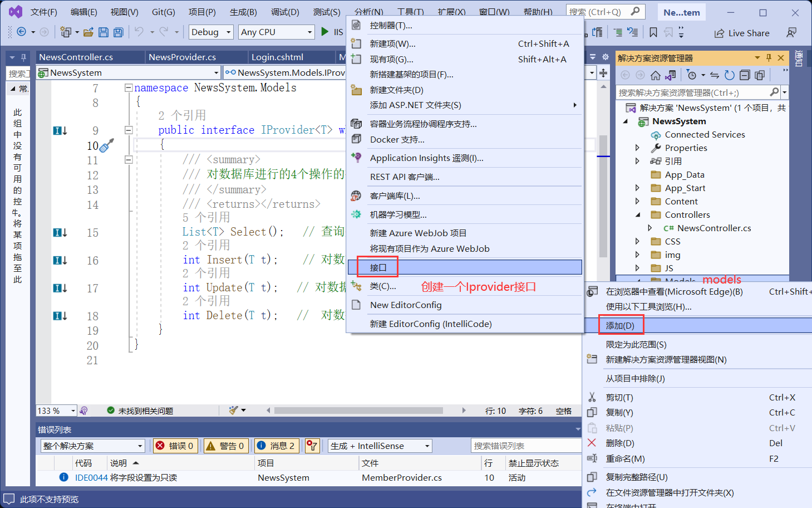Click the IDE0044 error code link

[x=91, y=477]
